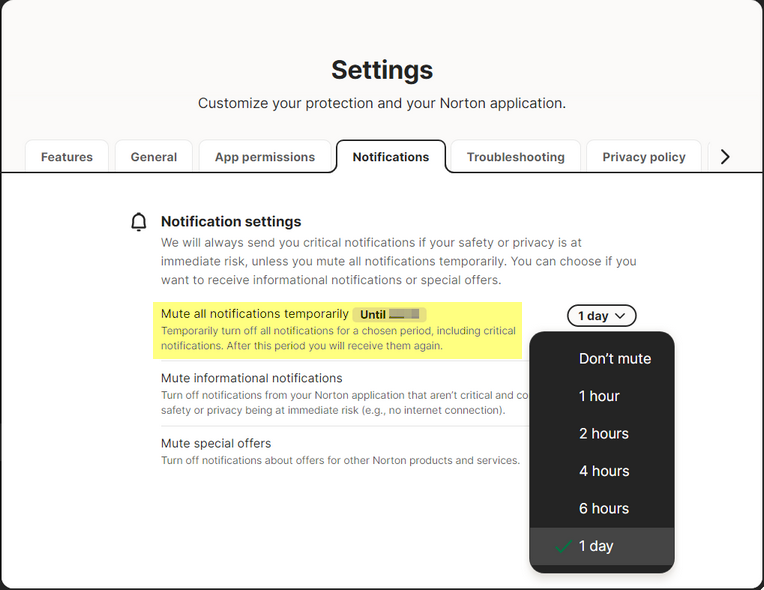Image resolution: width=764 pixels, height=590 pixels.
Task: Collapse the 1 day mute duration dropdown
Action: click(x=602, y=316)
